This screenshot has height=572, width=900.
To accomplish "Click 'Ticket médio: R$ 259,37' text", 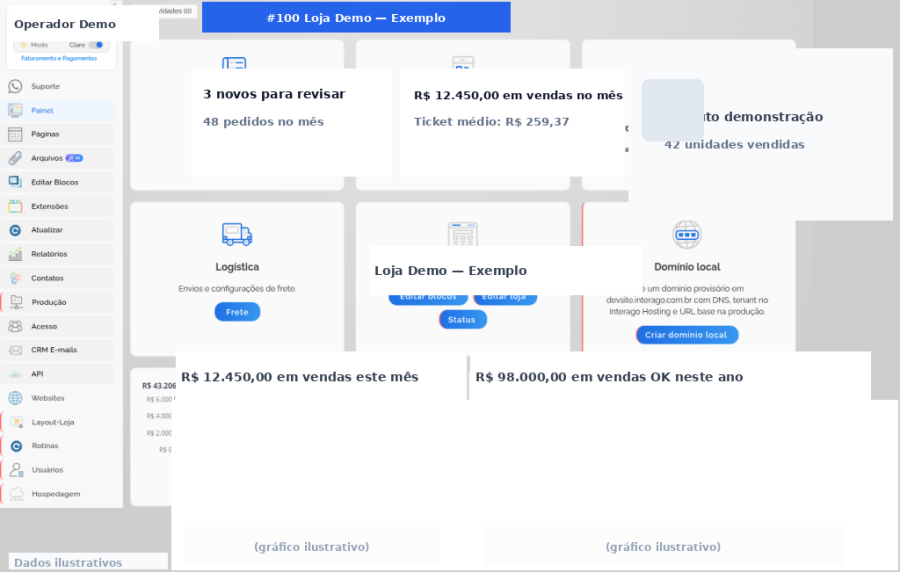I will (x=491, y=122).
